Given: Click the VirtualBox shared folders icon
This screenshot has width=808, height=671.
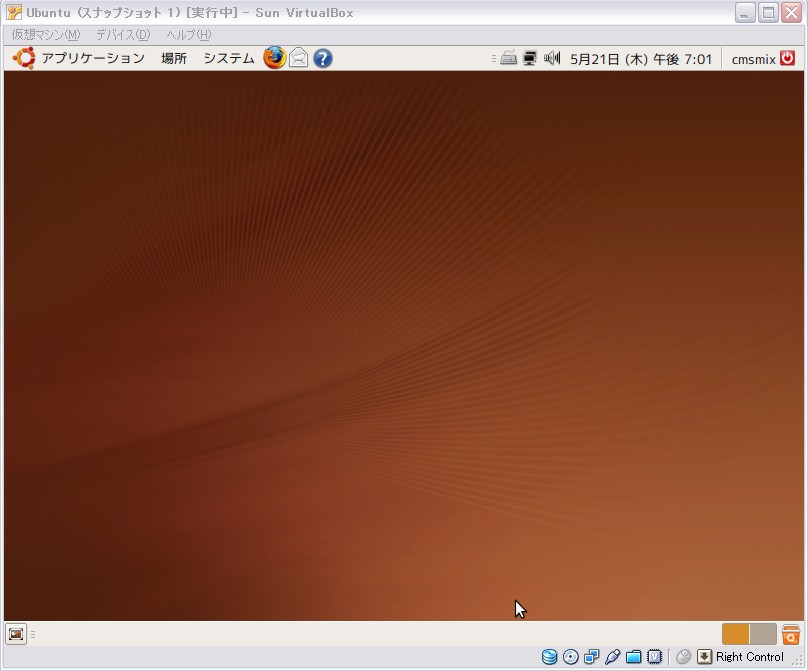Looking at the screenshot, I should point(633,657).
